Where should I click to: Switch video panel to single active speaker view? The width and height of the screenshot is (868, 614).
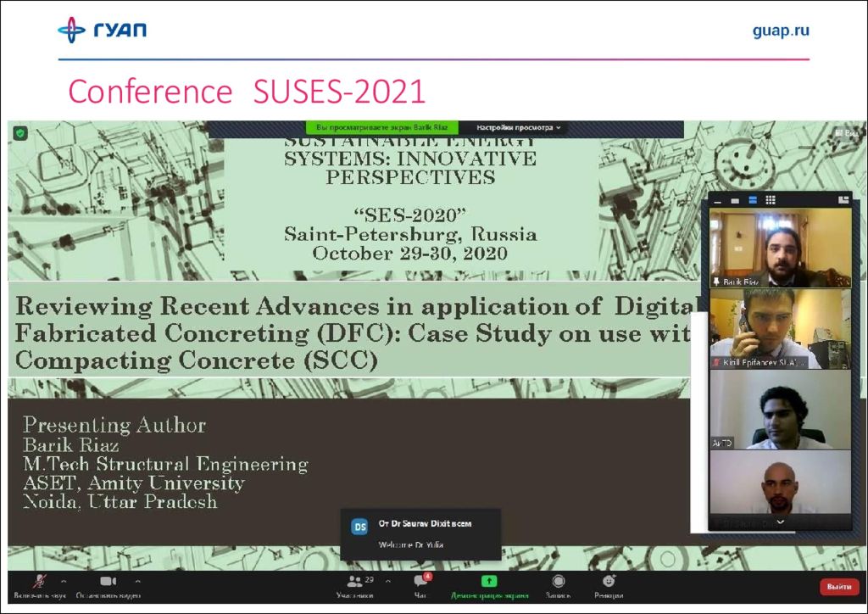(735, 201)
